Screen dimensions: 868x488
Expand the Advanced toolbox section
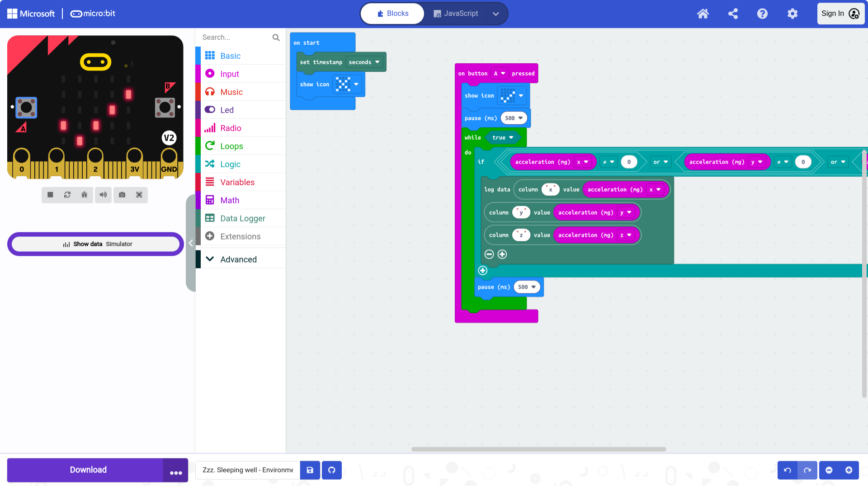click(x=238, y=259)
